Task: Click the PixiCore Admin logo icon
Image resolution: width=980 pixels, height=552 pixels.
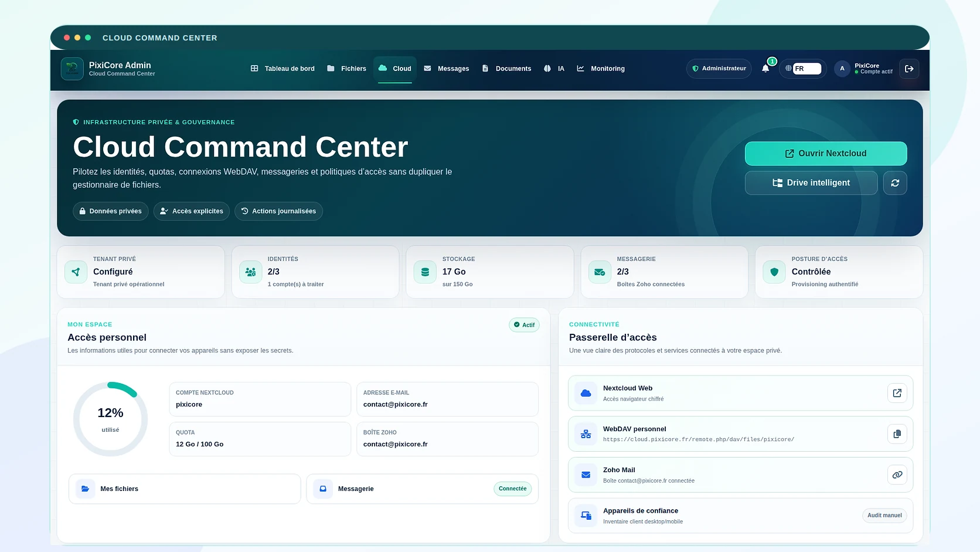Action: pos(72,69)
